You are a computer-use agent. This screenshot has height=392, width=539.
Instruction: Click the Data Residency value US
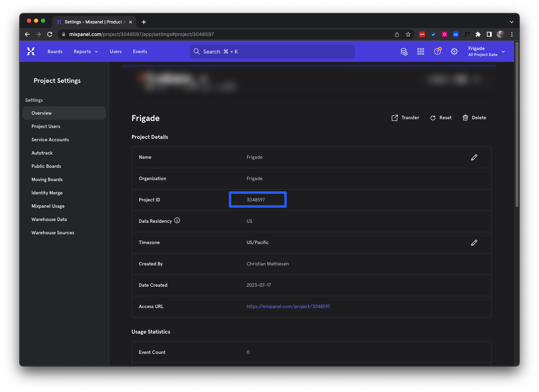tap(250, 221)
